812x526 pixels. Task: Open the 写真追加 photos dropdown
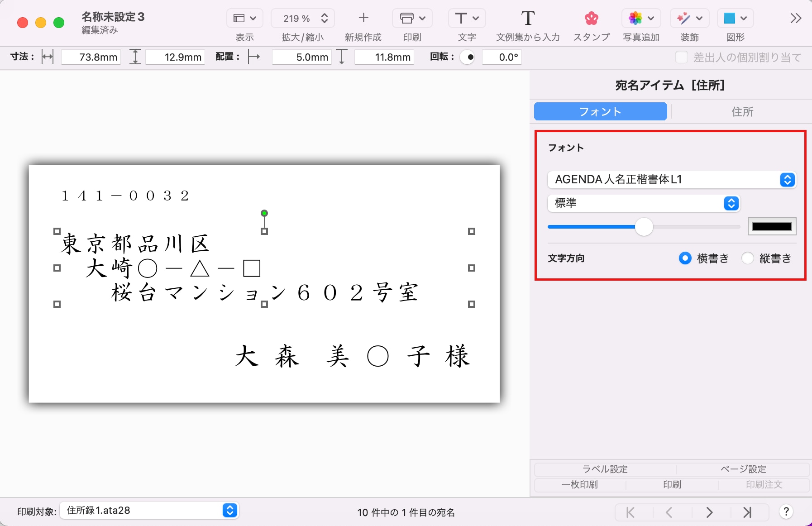(x=641, y=18)
